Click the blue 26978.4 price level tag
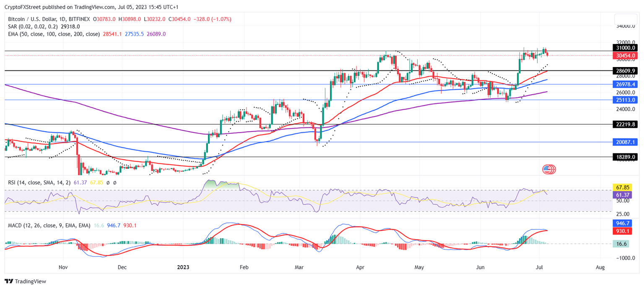644x289 pixels. (624, 84)
